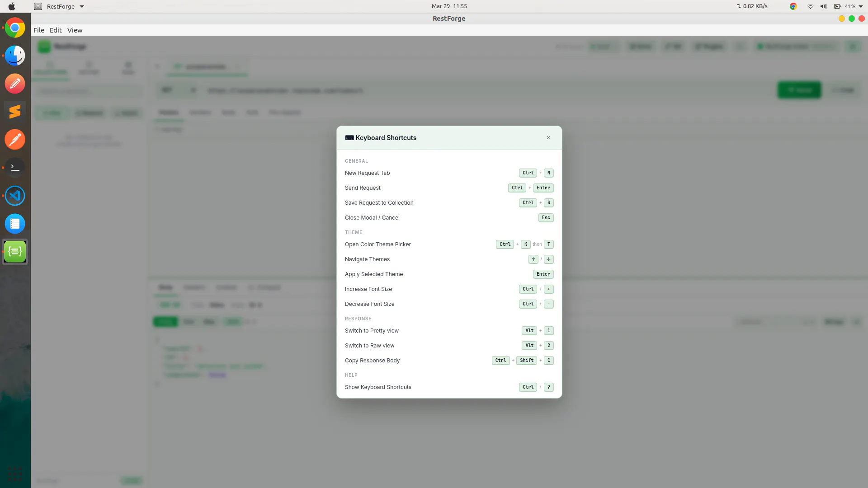Open Google Chrome from the dock
The image size is (868, 488).
click(15, 28)
